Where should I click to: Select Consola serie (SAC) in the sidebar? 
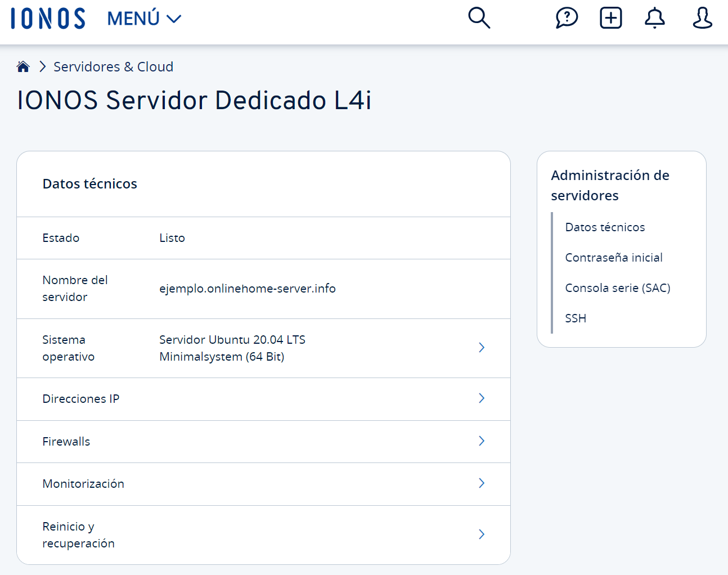(x=618, y=288)
